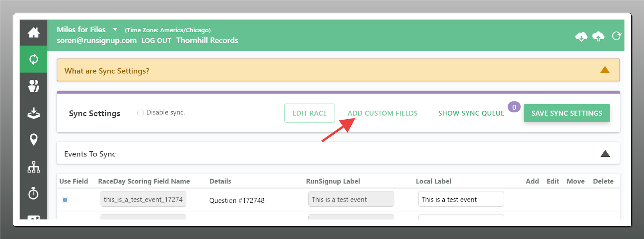The height and width of the screenshot is (239, 644).
Task: Click the 'RaceDay Scoring Field Name' column header
Action: tap(144, 181)
